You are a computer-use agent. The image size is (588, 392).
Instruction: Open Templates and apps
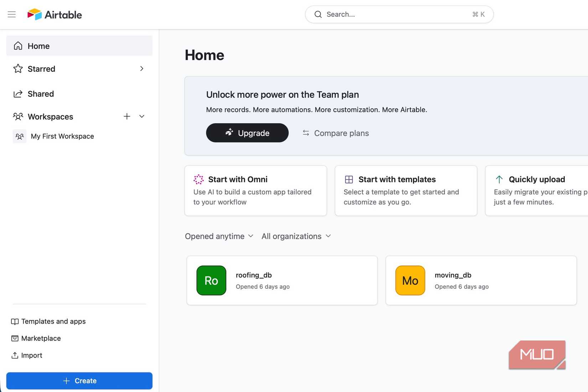click(x=53, y=321)
